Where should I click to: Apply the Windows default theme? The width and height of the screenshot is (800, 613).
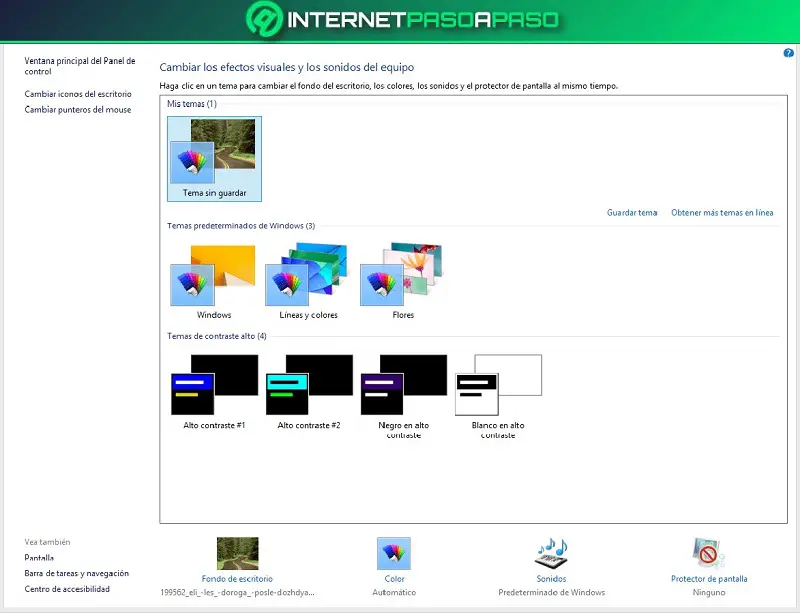[214, 281]
